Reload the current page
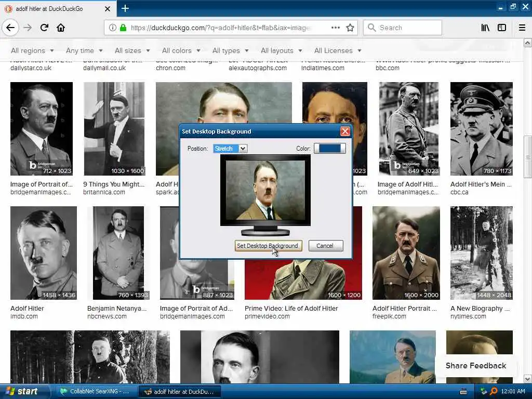Screen dimensions: 532x399 point(44,28)
